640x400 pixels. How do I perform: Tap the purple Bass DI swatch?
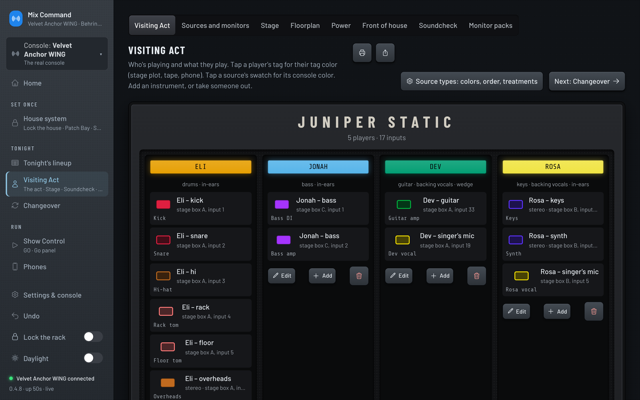click(282, 204)
